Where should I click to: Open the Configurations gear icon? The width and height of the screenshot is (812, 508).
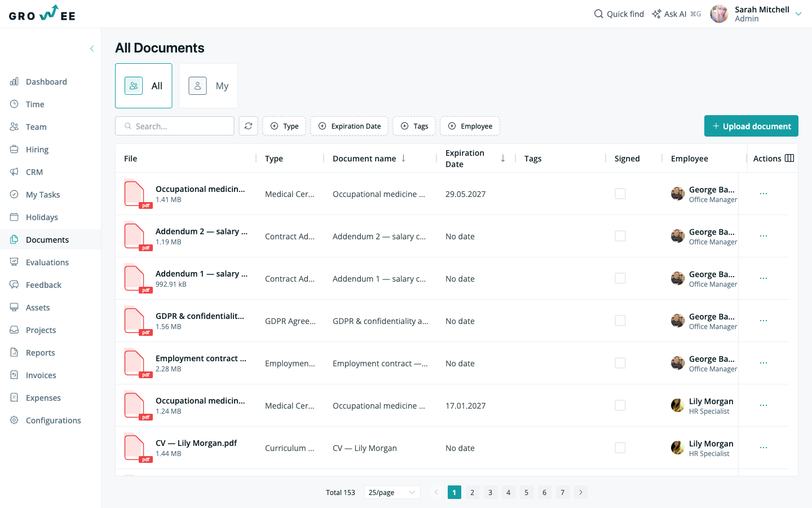(x=14, y=421)
